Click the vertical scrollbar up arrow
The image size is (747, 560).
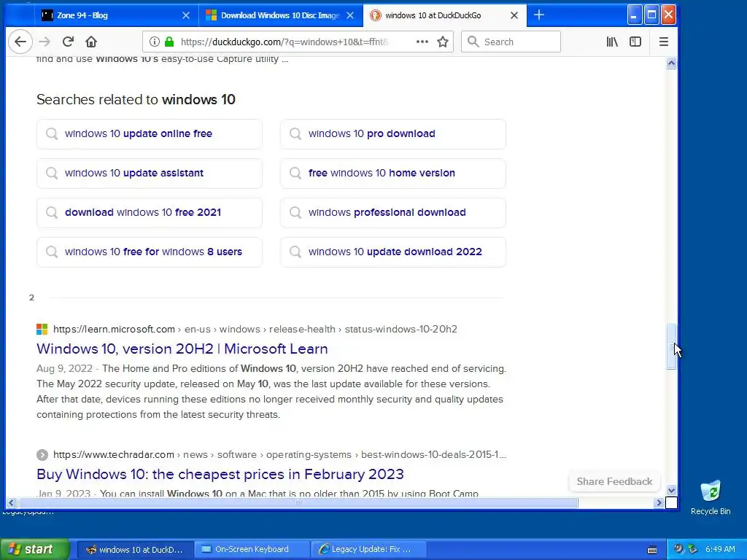(x=671, y=63)
